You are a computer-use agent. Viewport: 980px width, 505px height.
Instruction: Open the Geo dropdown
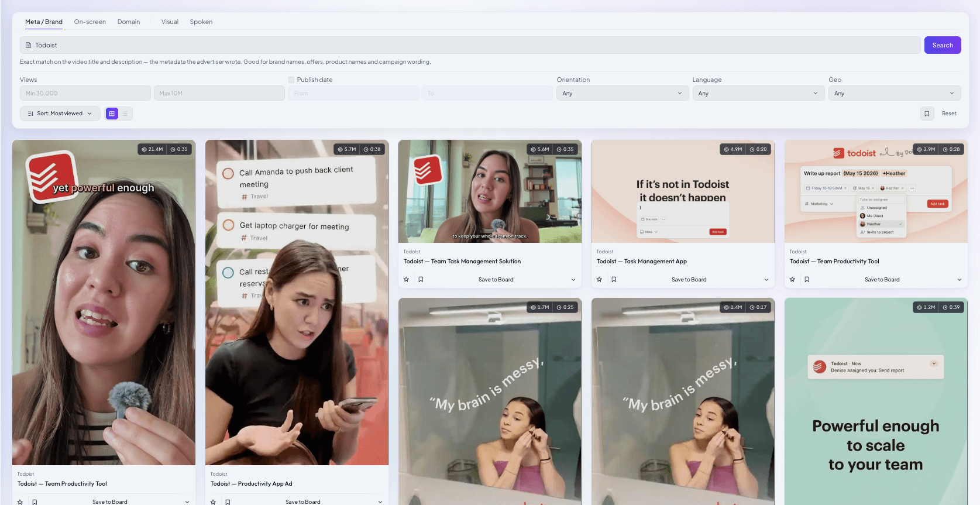[x=895, y=93]
